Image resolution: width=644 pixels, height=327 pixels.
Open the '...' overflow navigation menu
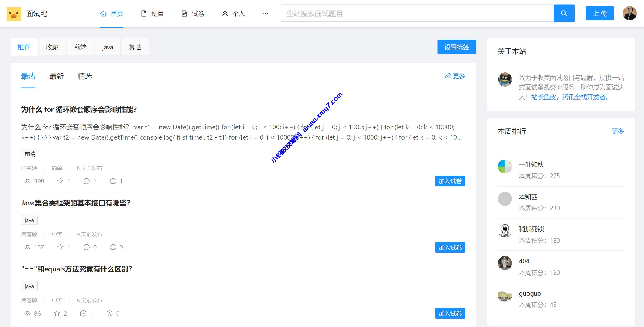point(265,13)
